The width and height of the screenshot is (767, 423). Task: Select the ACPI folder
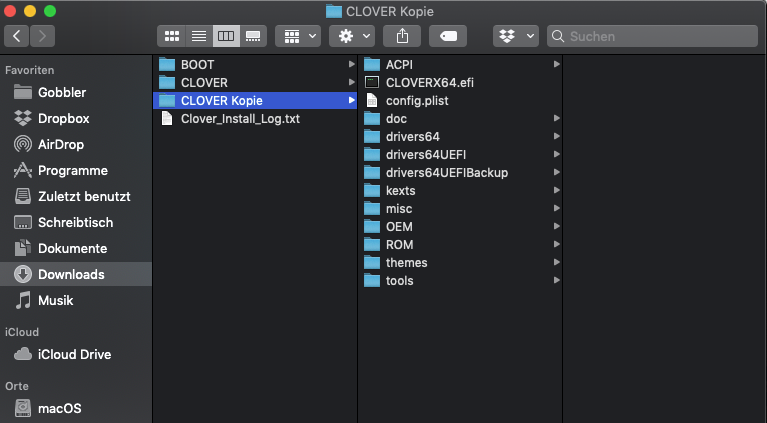pyautogui.click(x=460, y=65)
